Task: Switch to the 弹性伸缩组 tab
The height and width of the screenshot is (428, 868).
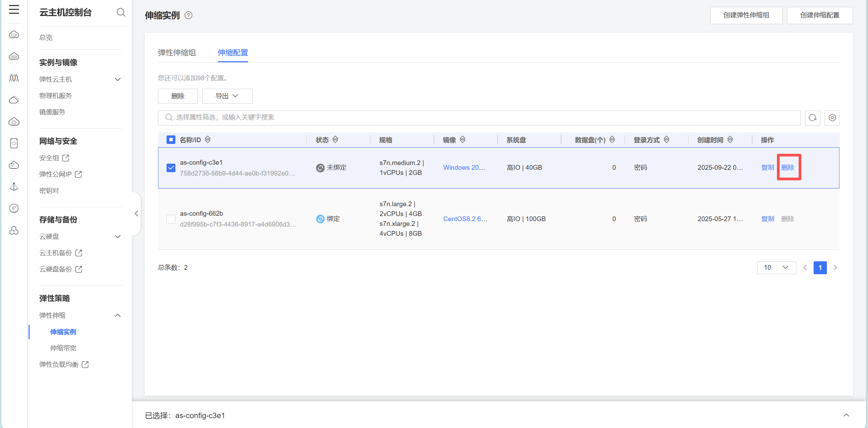Action: tap(177, 53)
